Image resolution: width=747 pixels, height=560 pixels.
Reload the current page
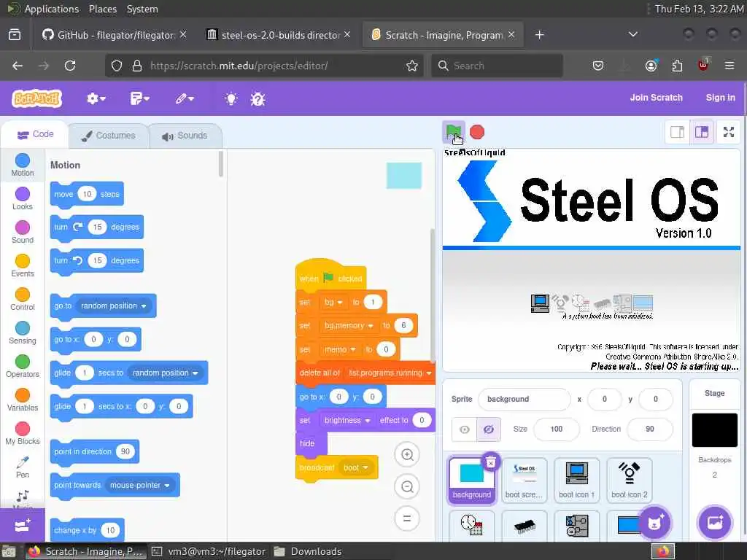[70, 66]
